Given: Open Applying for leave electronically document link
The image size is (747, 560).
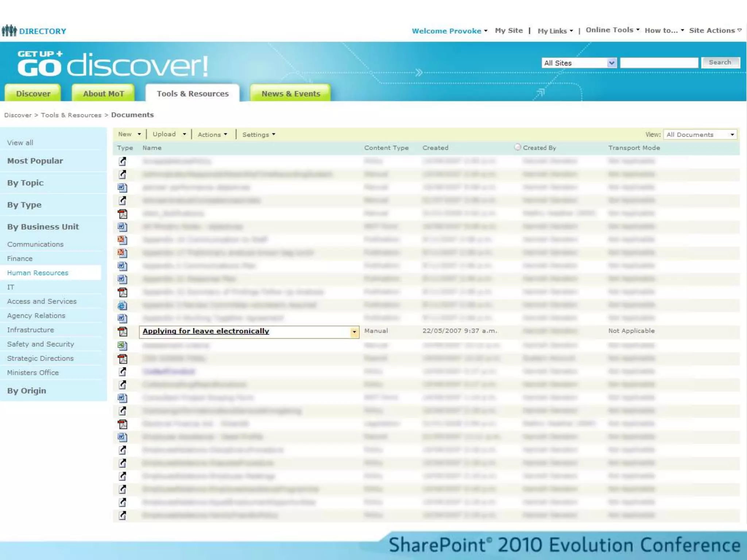Looking at the screenshot, I should coord(206,331).
